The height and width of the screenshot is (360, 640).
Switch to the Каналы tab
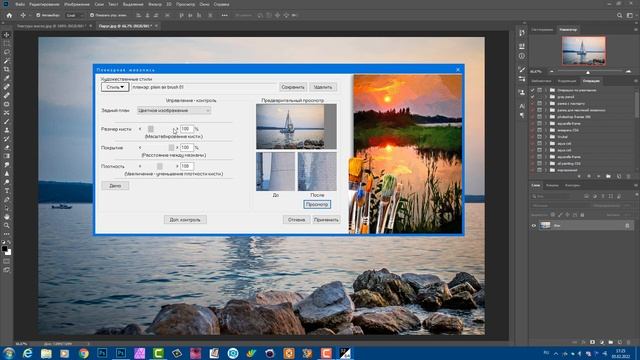pyautogui.click(x=552, y=185)
